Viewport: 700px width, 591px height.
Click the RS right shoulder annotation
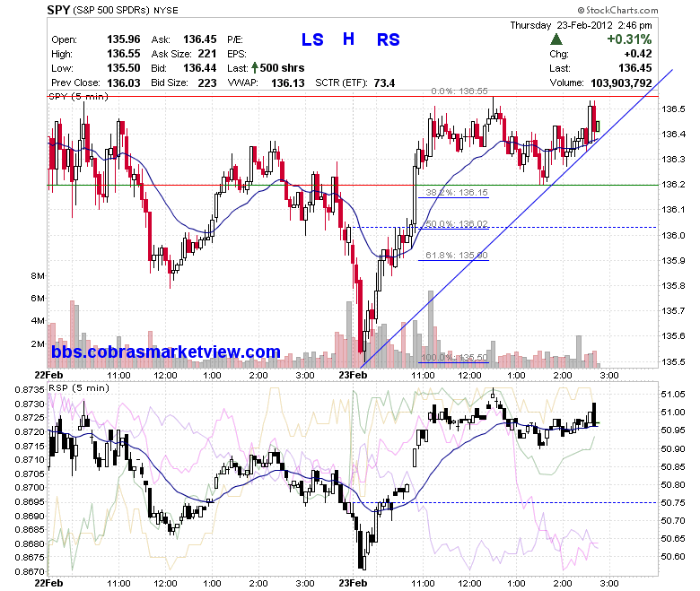(x=388, y=39)
